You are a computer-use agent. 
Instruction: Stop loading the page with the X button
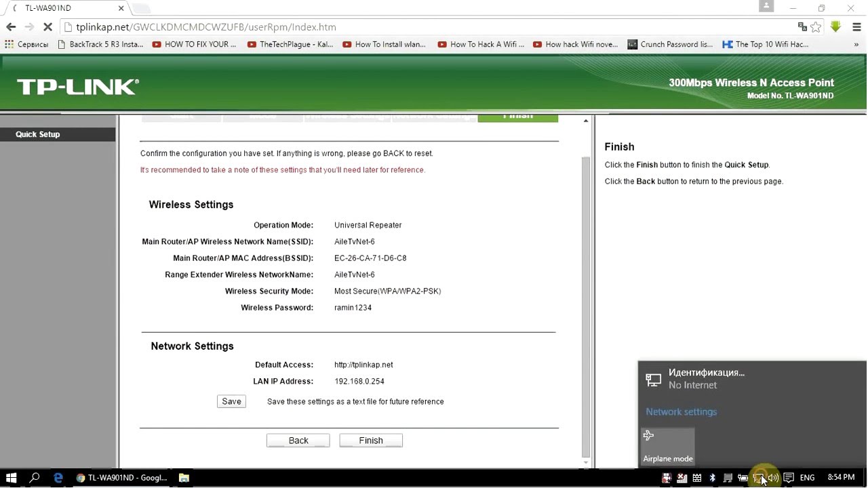point(47,27)
